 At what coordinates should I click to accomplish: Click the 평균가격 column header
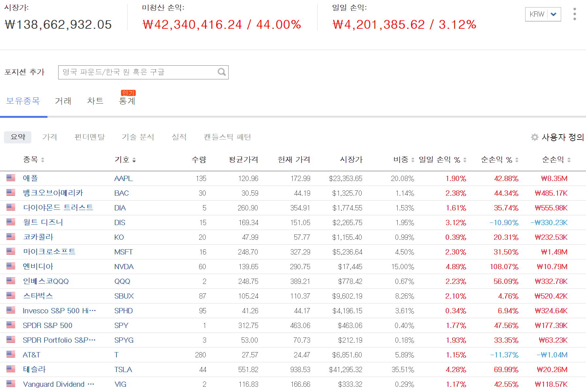point(244,159)
